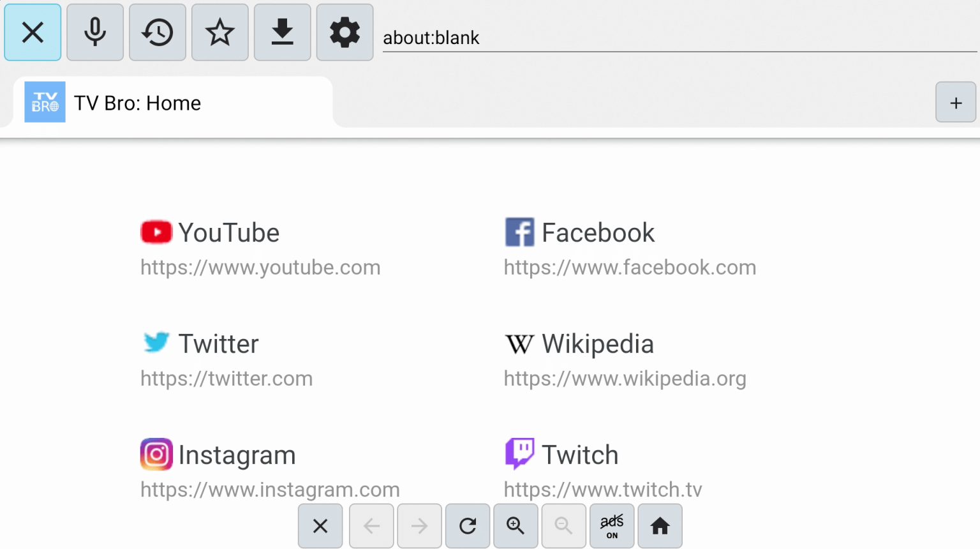Dismiss the top toolbar X button
980x549 pixels.
pos(32,33)
